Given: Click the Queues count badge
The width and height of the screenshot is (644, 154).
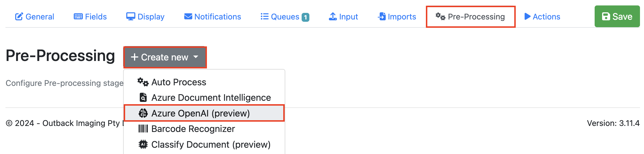Looking at the screenshot, I should coord(305,17).
